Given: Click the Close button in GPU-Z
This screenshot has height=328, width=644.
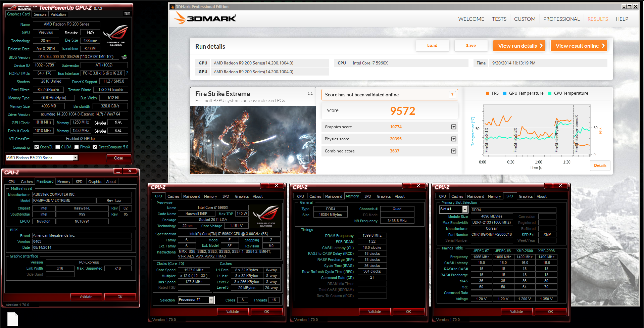Looking at the screenshot, I should 118,158.
